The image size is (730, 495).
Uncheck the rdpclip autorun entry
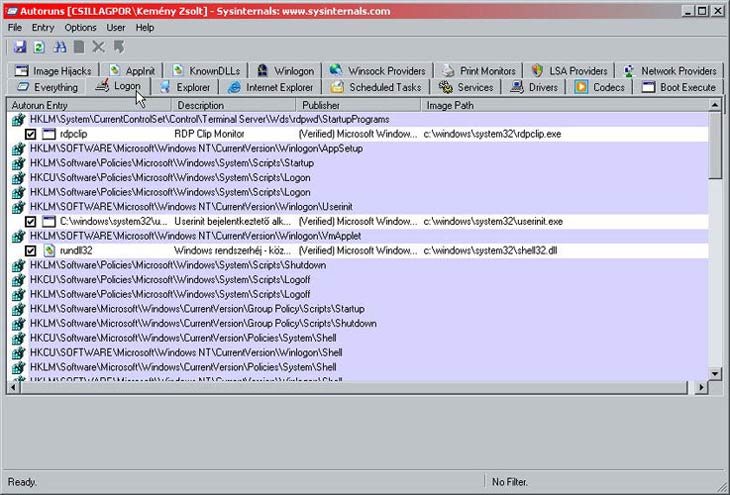point(31,134)
